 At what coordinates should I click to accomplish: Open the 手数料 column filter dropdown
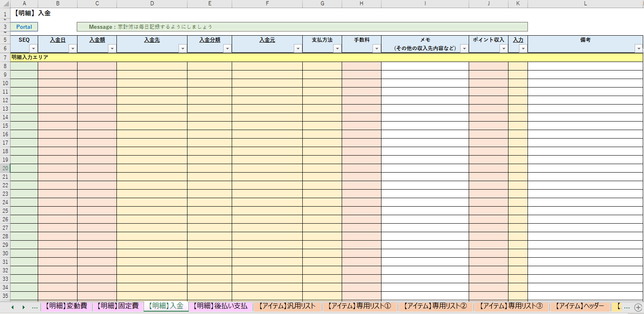click(x=377, y=49)
